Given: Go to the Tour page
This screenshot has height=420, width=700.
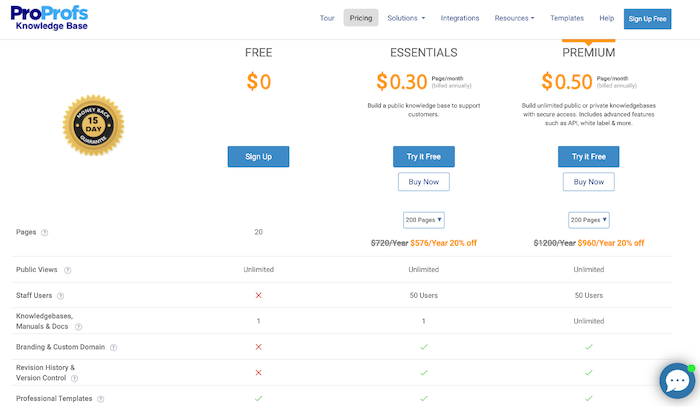Looking at the screenshot, I should click(327, 18).
